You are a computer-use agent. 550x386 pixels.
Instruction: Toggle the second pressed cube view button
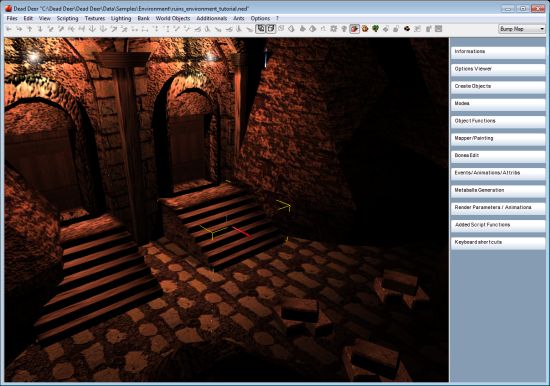click(x=271, y=29)
